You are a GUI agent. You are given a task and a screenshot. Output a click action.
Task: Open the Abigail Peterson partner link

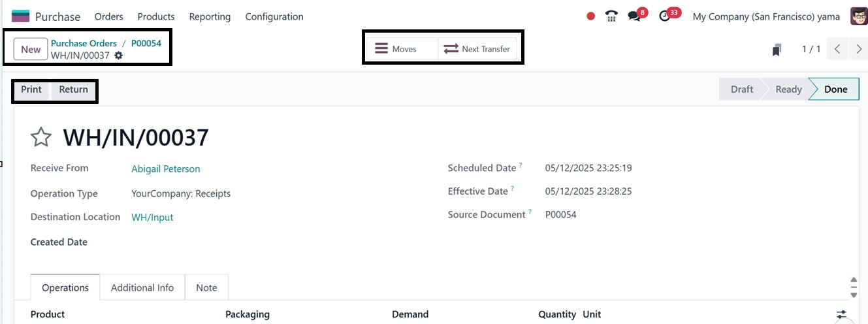point(166,169)
